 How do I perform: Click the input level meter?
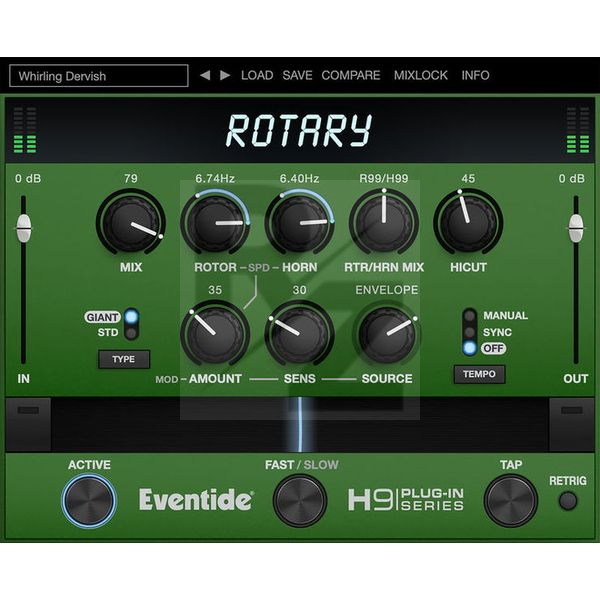point(25,130)
